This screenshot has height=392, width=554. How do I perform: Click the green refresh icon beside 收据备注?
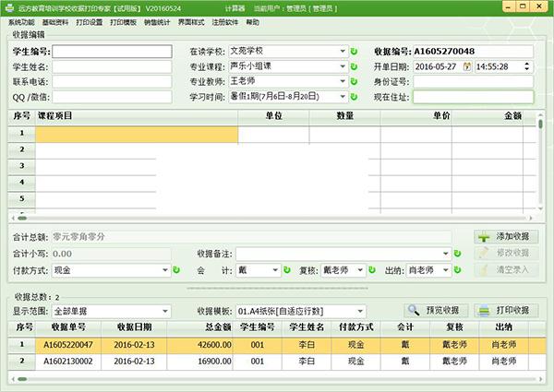(x=458, y=254)
